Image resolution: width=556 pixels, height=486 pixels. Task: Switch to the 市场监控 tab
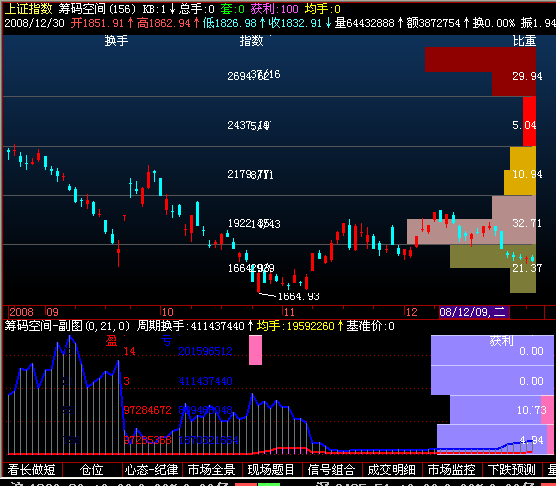click(452, 470)
